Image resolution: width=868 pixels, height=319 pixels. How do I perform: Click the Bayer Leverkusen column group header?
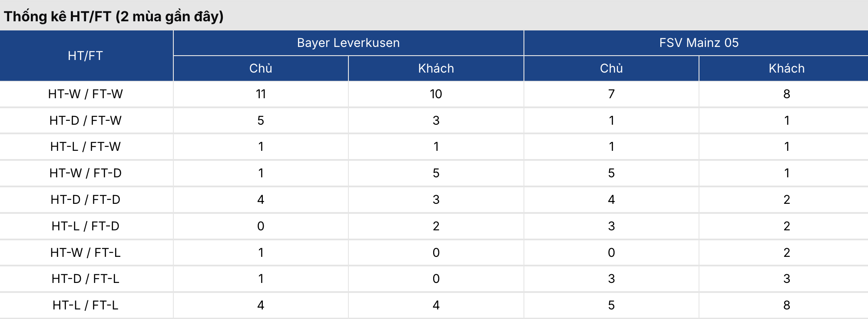click(x=348, y=43)
